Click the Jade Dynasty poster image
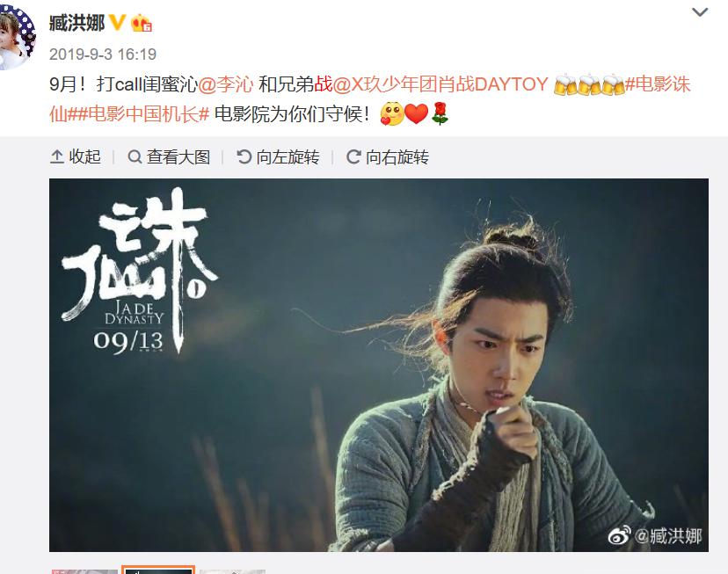This screenshot has width=728, height=574. coord(379,365)
